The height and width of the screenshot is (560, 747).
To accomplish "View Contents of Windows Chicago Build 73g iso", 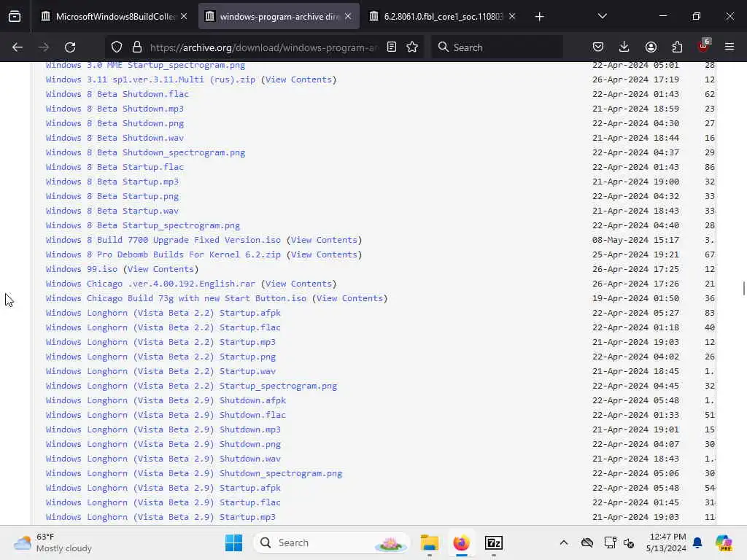I will [349, 298].
